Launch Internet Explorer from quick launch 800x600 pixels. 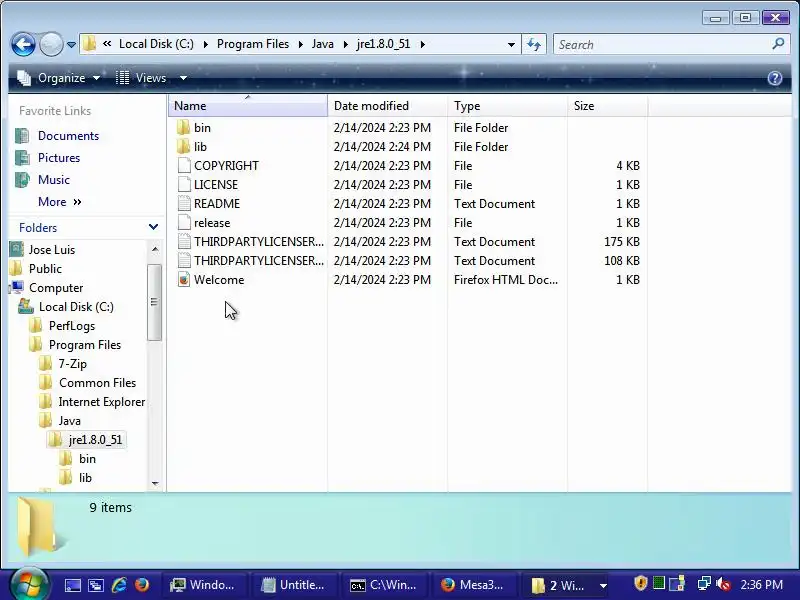pos(119,585)
